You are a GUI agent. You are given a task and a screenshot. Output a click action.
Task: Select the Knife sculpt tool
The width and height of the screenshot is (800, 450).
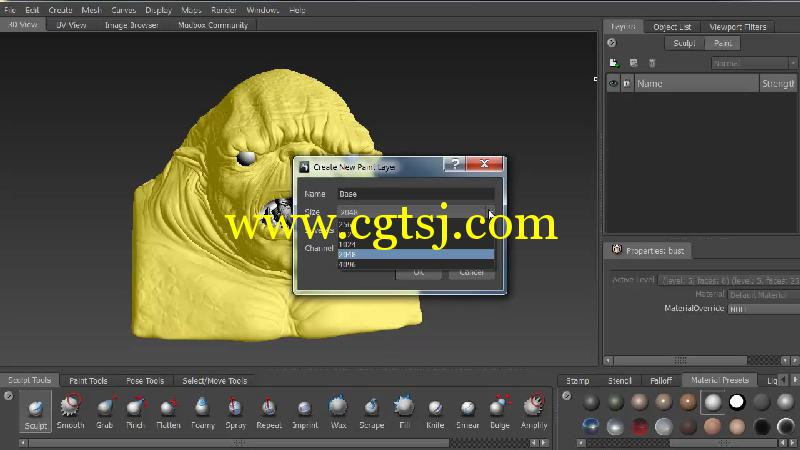435,412
